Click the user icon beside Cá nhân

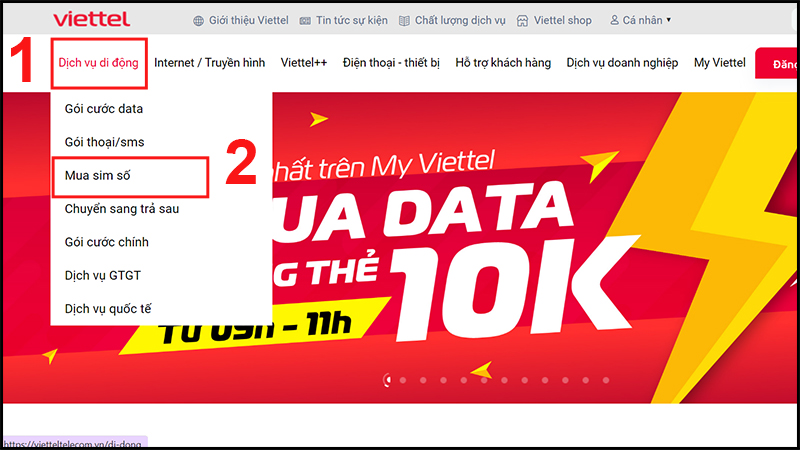(614, 20)
